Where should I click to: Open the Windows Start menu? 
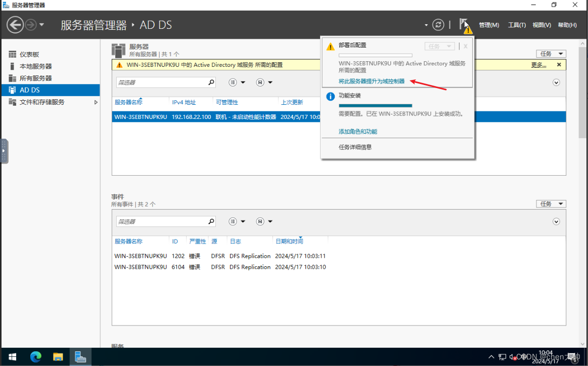coord(12,356)
